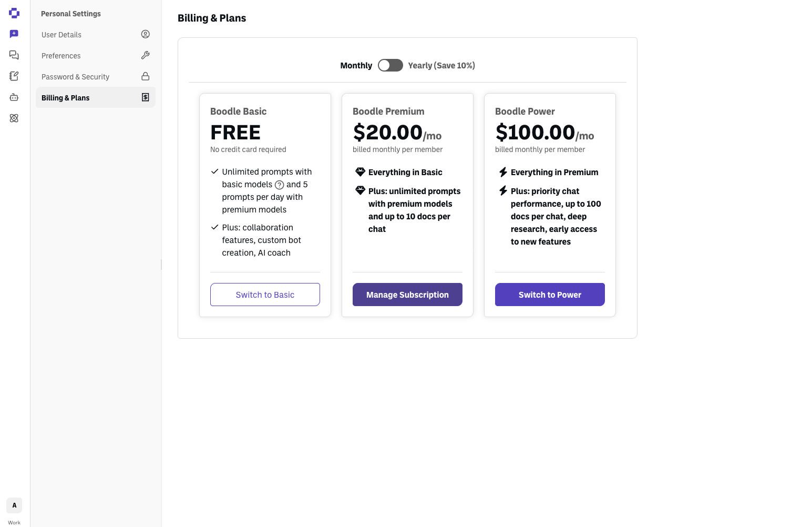Select the Monthly billing label

click(356, 65)
